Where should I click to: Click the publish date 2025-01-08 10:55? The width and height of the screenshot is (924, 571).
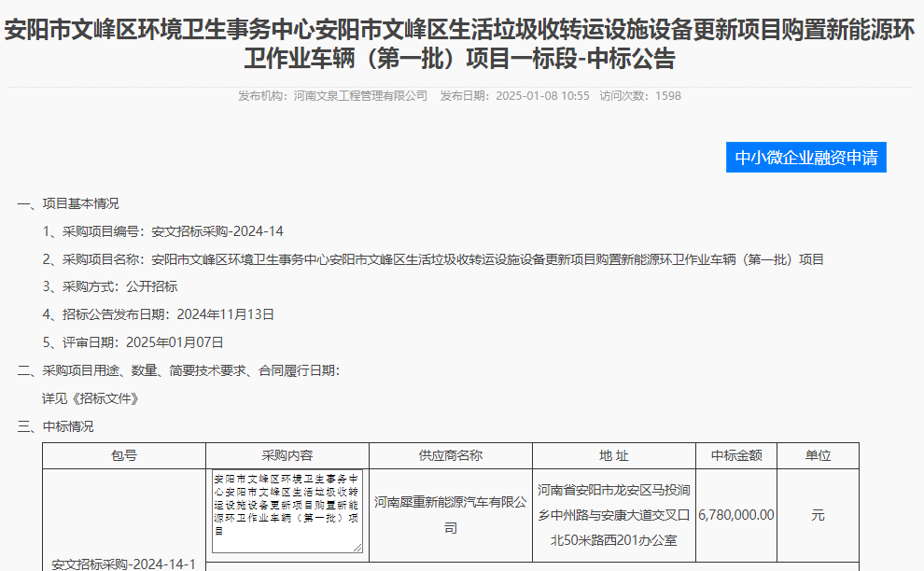[x=542, y=96]
